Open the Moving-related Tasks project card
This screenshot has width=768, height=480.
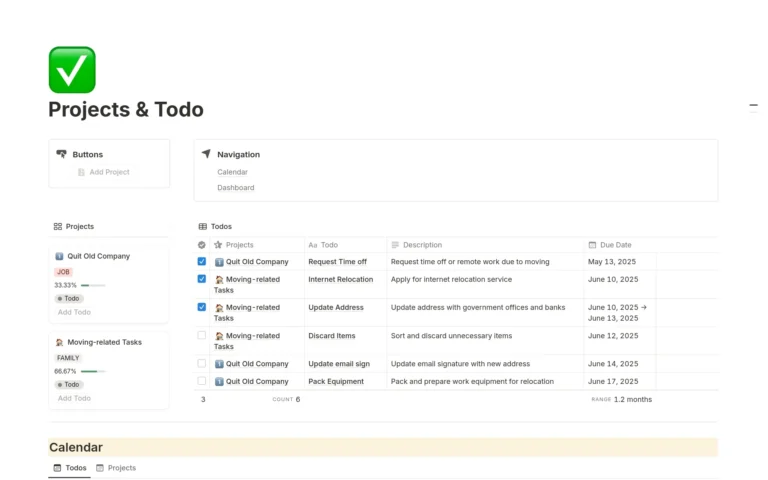pyautogui.click(x=109, y=371)
